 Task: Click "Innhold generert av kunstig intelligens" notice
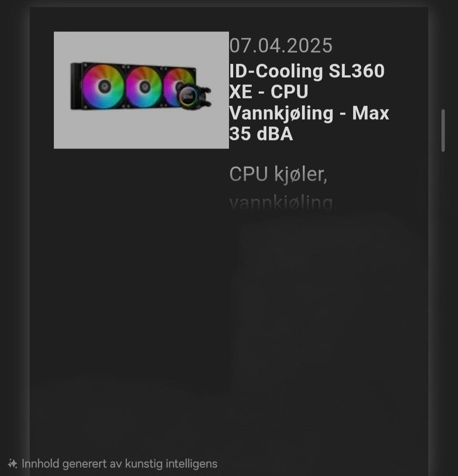(x=119, y=464)
